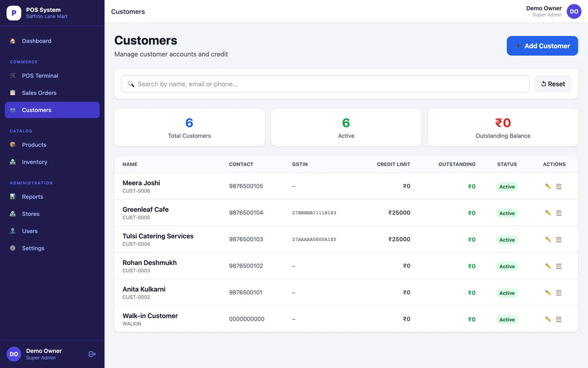Go to the Stores page
This screenshot has width=588, height=368.
[52, 214]
